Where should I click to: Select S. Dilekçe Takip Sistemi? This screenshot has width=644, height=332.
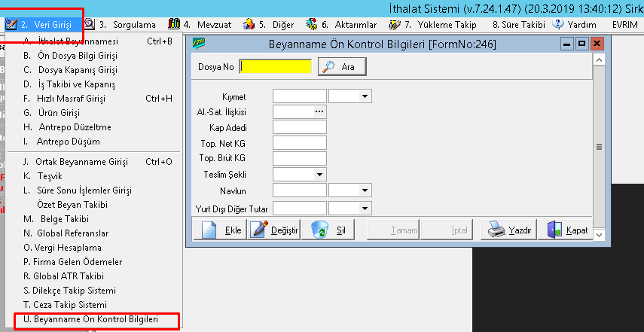coord(94,291)
